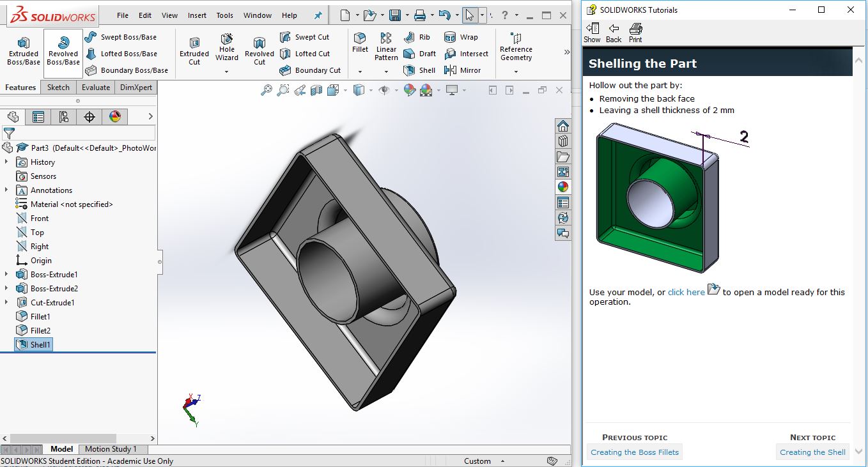Viewport: 868px width, 467px height.
Task: Click the Draft feature tool
Action: coord(420,54)
